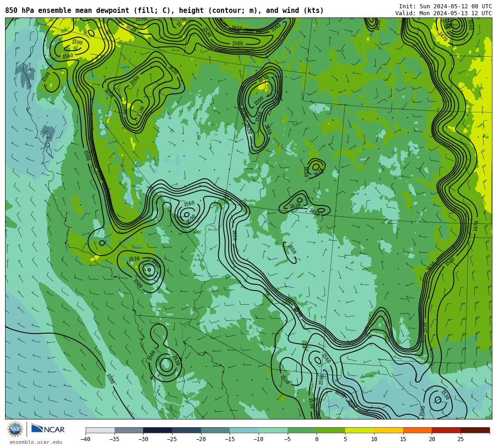The width and height of the screenshot is (497, 448).
Task: Click the 0 colorbar tick label
Action: coord(317,439)
